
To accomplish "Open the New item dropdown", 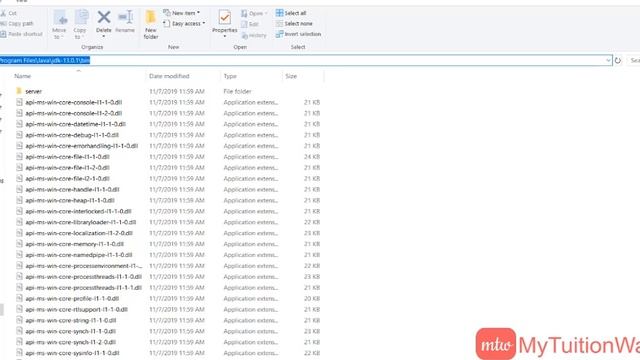I will pos(182,13).
